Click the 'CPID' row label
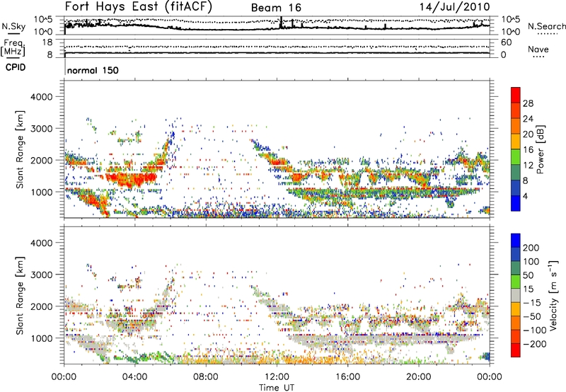Viewport: 566px width, 392px height. coord(16,67)
